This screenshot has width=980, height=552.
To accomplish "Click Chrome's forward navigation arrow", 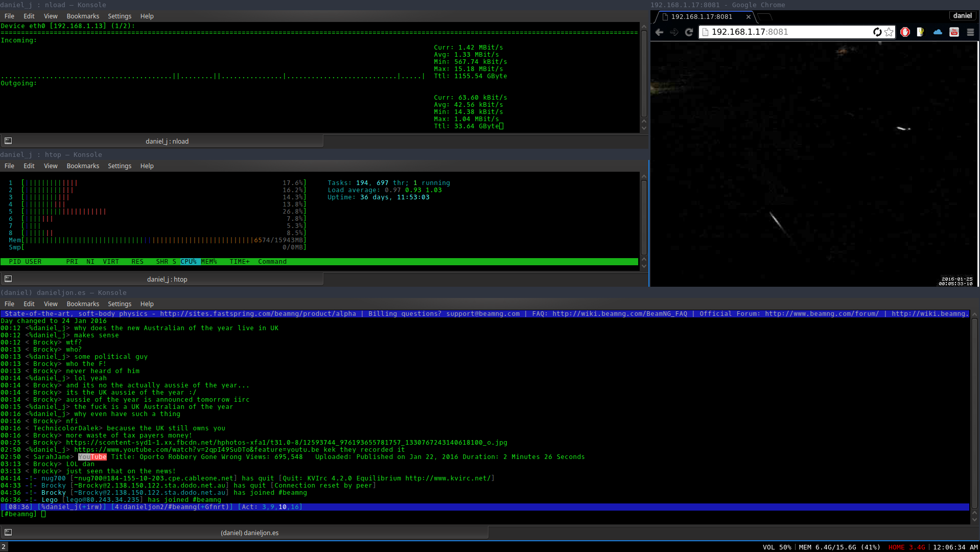I will coord(674,32).
